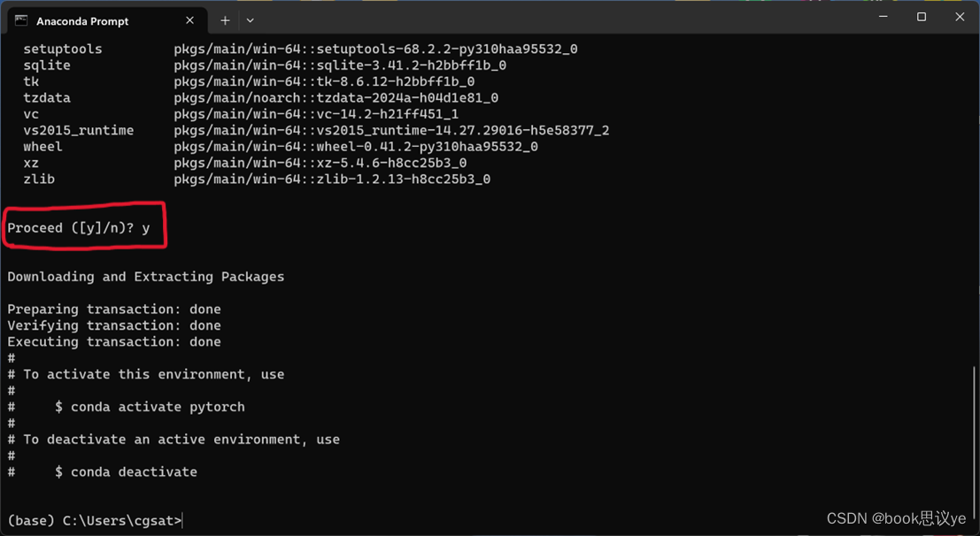Select the setuptools package entry
Screen dimensions: 980x536
point(62,49)
